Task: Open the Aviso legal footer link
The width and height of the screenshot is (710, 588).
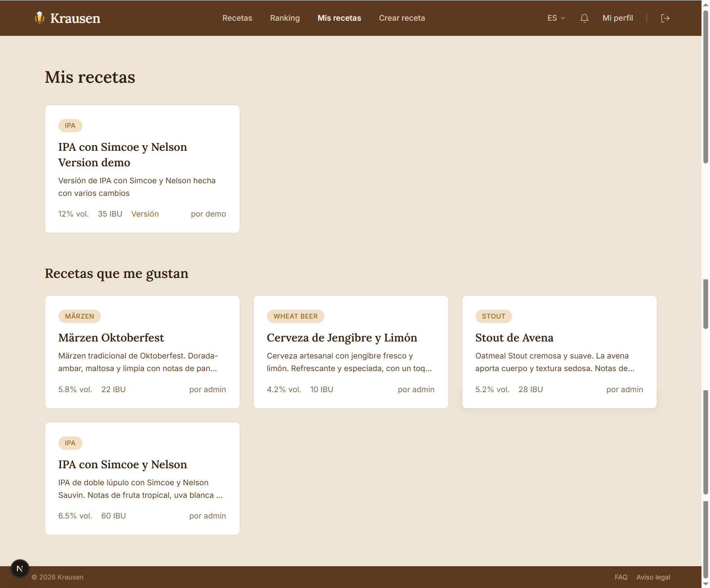Action: tap(653, 577)
